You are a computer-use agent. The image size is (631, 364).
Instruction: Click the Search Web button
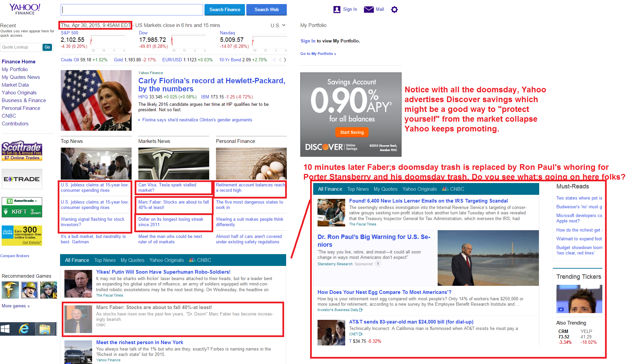[x=267, y=10]
